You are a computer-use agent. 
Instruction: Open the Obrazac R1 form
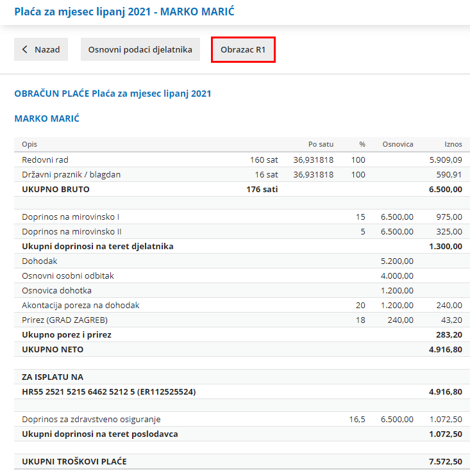click(x=243, y=50)
